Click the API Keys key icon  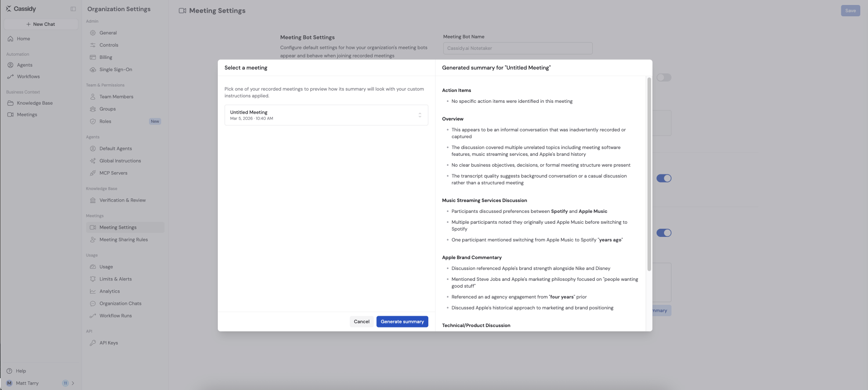tap(93, 343)
